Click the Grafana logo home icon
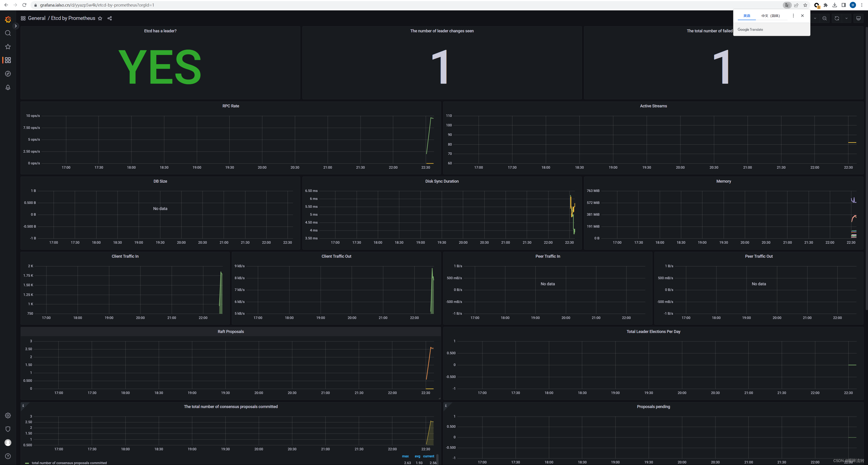 (x=8, y=20)
